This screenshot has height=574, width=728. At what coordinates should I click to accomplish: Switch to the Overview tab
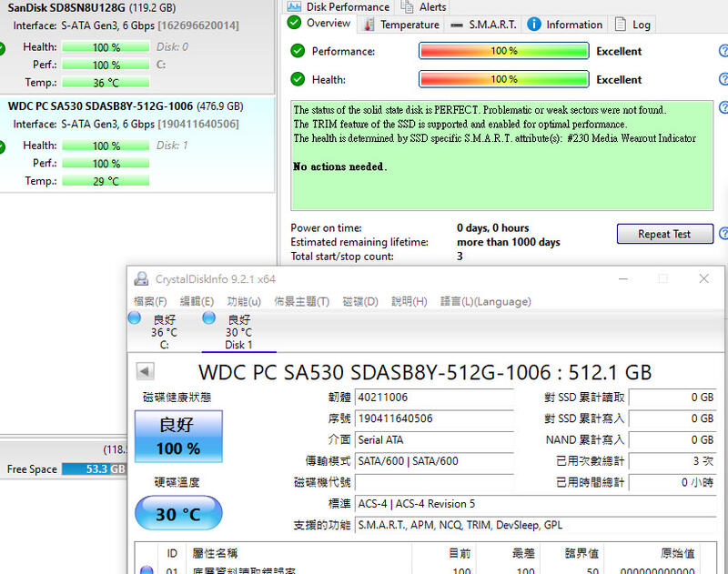318,25
